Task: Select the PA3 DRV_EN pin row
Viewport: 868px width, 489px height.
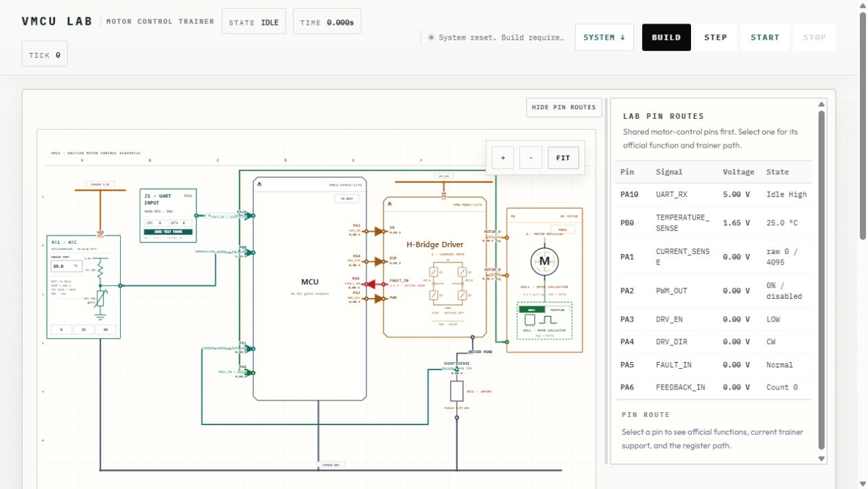Action: click(714, 319)
